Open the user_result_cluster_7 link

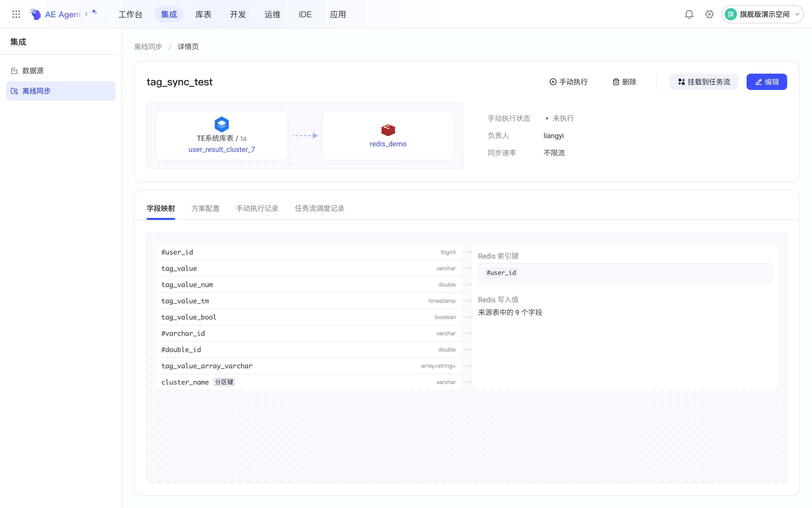point(222,150)
